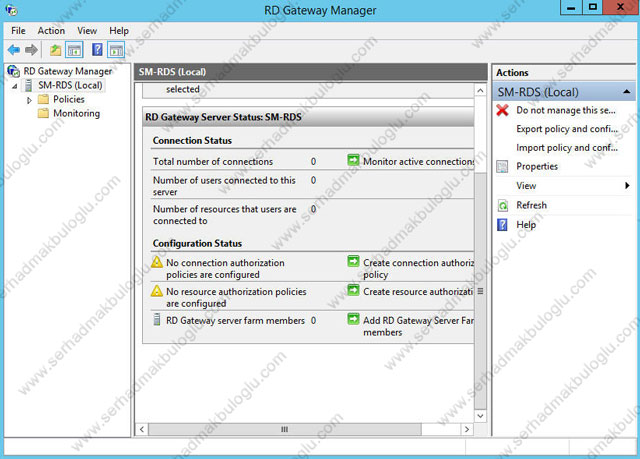
Task: Collapse the SM-RDS (Local) tree node
Action: click(x=15, y=86)
